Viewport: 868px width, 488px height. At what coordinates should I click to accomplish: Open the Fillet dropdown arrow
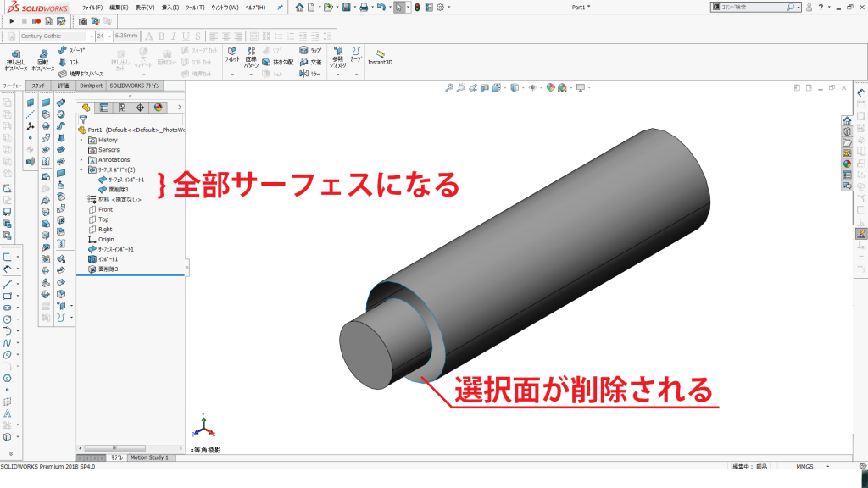click(232, 75)
